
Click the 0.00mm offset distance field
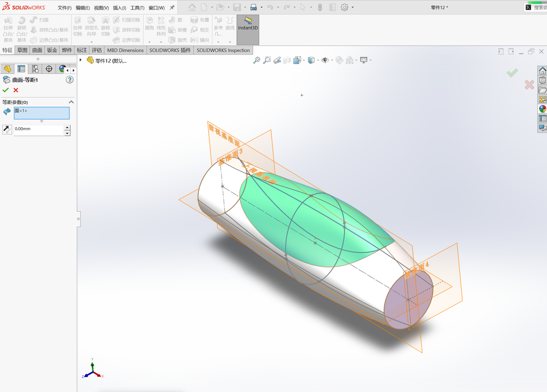point(38,130)
